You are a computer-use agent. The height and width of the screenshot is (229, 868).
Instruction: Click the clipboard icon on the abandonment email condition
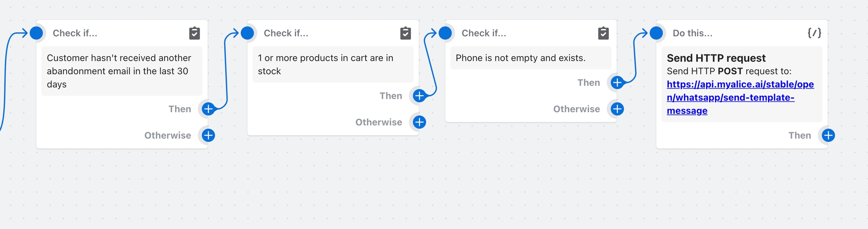point(194,33)
